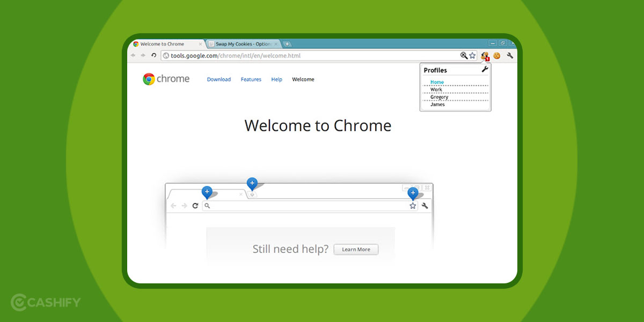Viewport: 644px width, 322px height.
Task: Click the back navigation arrow
Action: [133, 55]
